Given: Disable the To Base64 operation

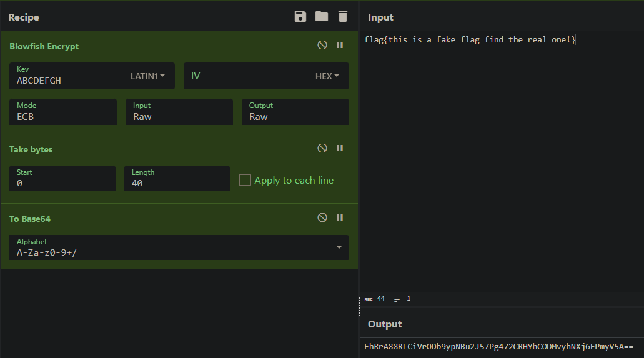Looking at the screenshot, I should click(x=322, y=218).
